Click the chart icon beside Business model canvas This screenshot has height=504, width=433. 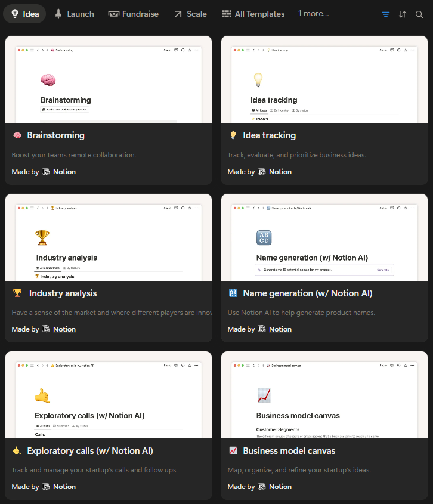[233, 451]
